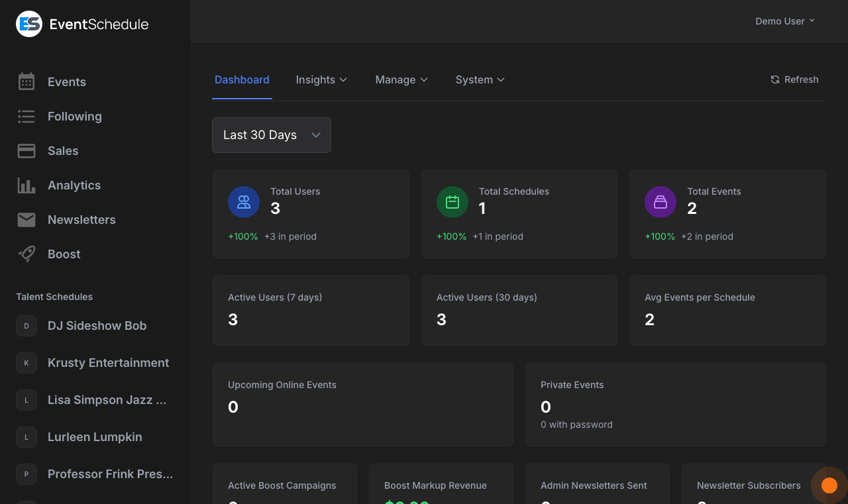The width and height of the screenshot is (848, 504).
Task: Open DJ Sideshow Bob schedule
Action: point(97,326)
